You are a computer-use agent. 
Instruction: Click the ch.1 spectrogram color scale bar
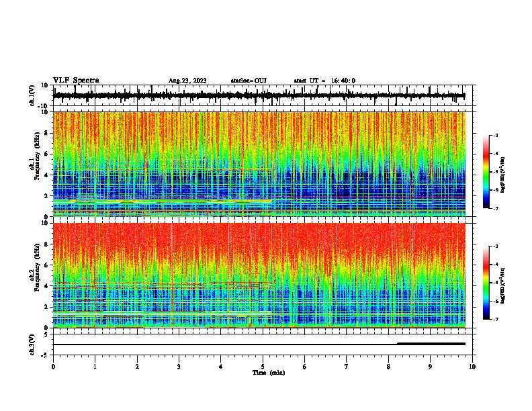[486, 172]
